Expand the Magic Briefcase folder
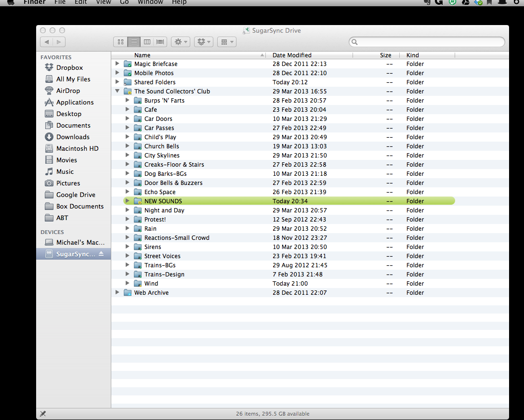This screenshot has width=524, height=420. 117,64
